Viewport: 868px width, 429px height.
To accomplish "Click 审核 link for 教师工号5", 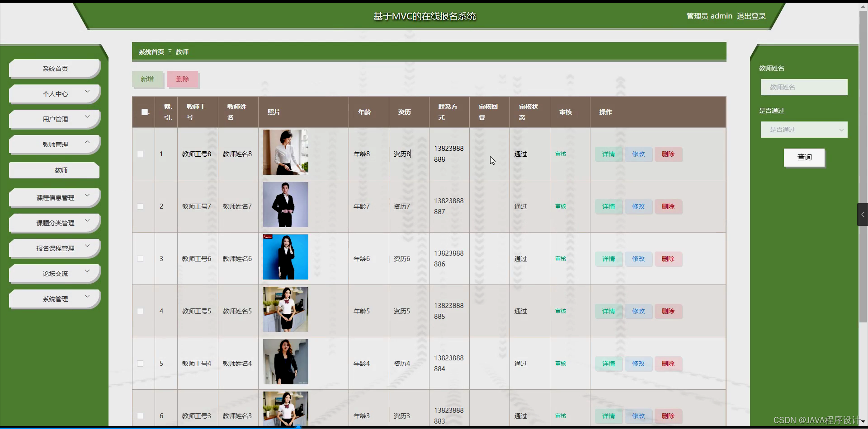I will tap(561, 311).
